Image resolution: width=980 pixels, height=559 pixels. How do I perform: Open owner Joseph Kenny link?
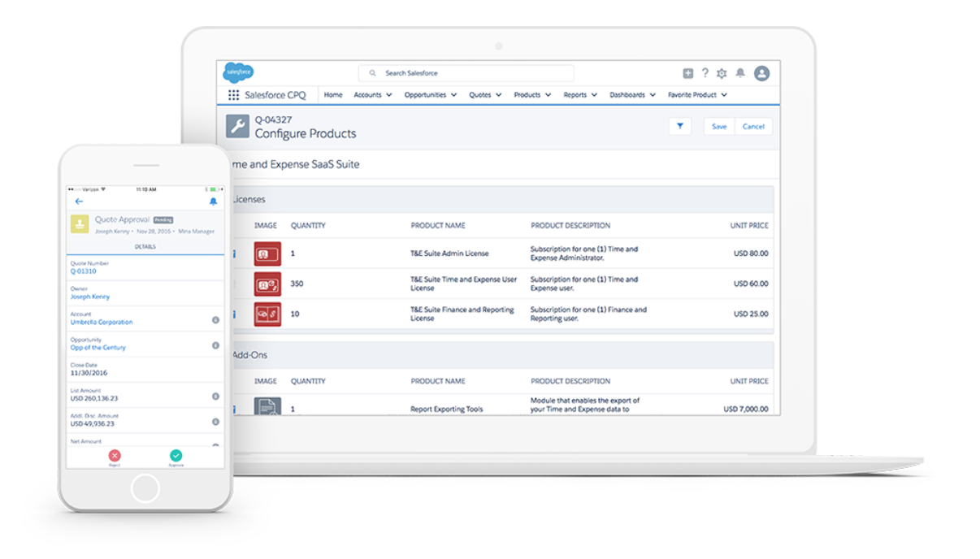point(90,297)
